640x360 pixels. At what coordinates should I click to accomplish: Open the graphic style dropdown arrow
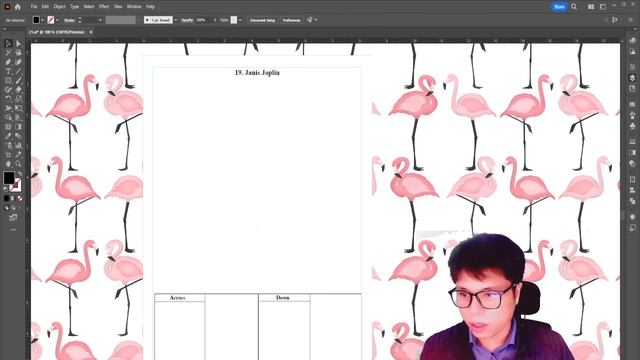pos(240,20)
